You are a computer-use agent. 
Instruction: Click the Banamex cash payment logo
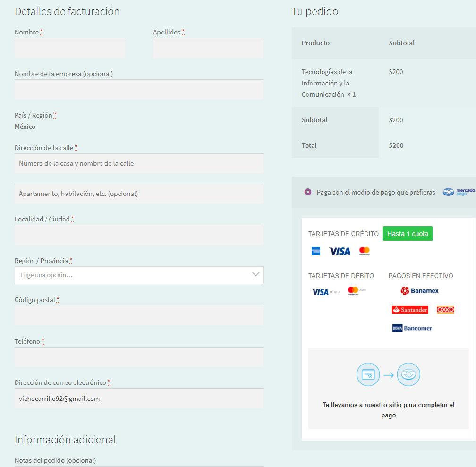pyautogui.click(x=419, y=290)
